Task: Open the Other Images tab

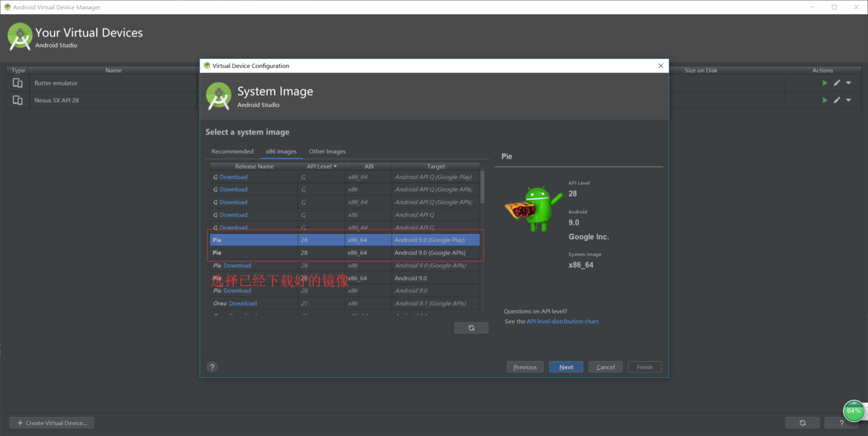Action: pos(328,151)
